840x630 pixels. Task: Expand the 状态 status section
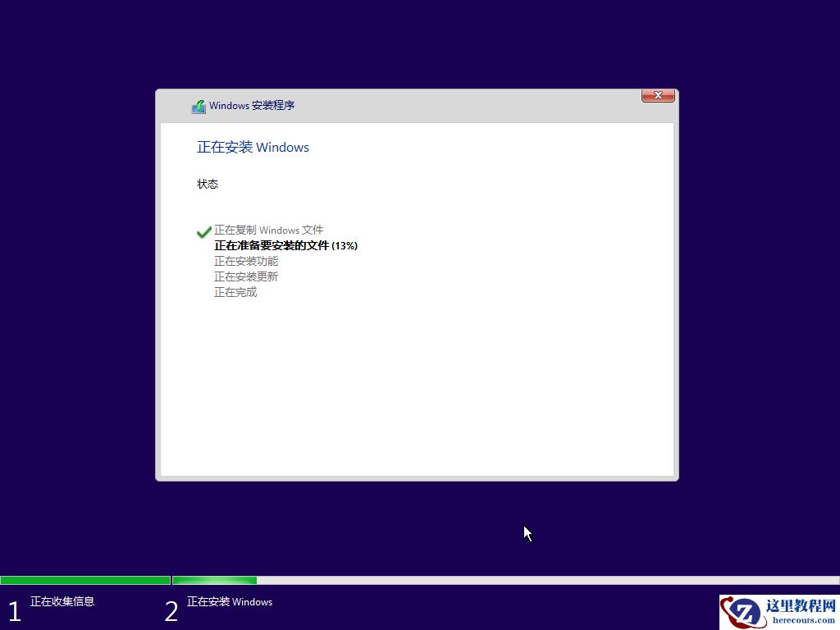tap(208, 184)
